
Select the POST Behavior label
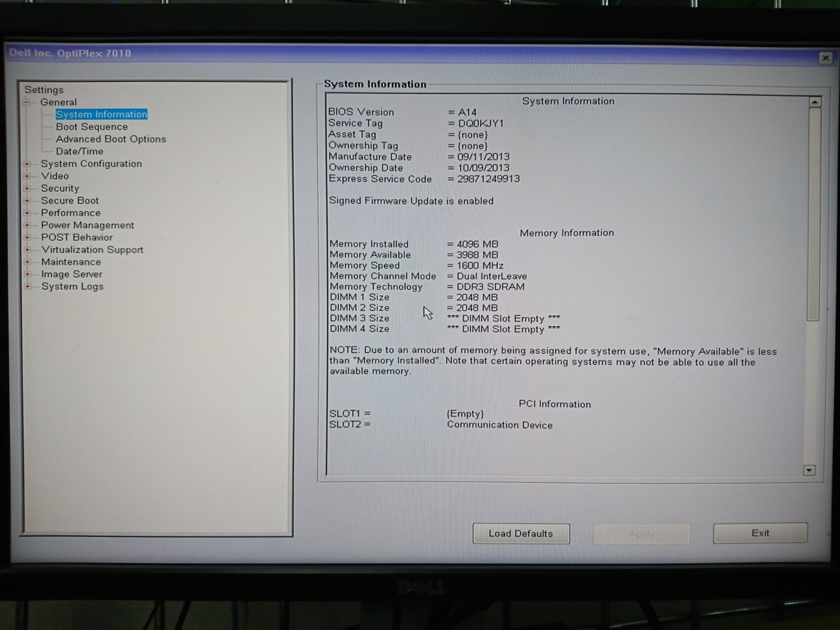tap(76, 237)
